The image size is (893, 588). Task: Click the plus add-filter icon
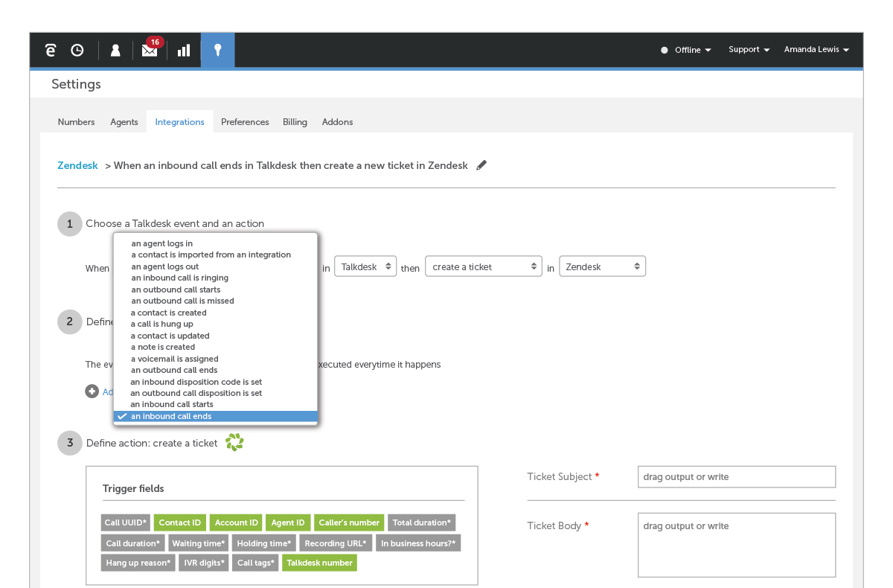click(x=92, y=391)
